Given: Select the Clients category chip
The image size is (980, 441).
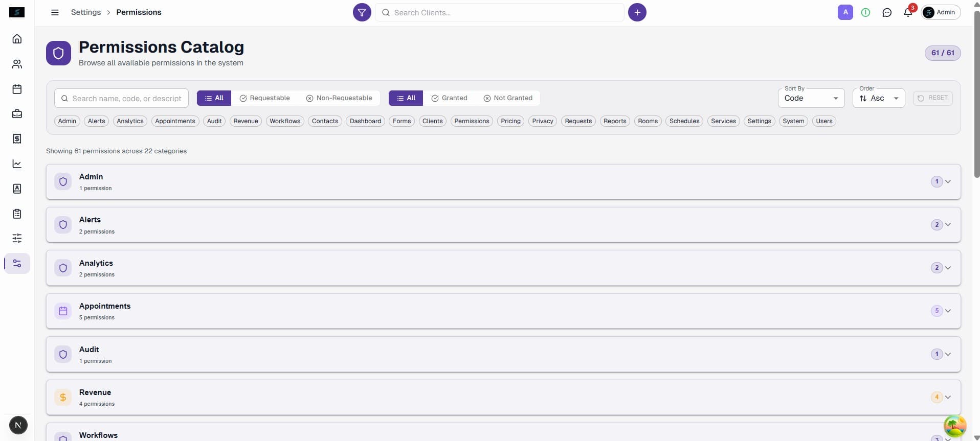Looking at the screenshot, I should (432, 121).
